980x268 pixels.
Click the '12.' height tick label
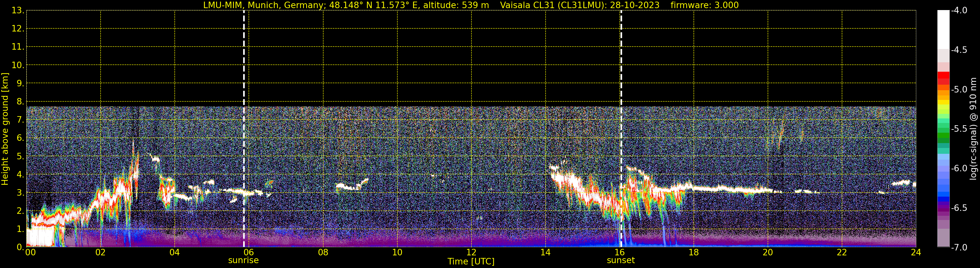click(18, 29)
